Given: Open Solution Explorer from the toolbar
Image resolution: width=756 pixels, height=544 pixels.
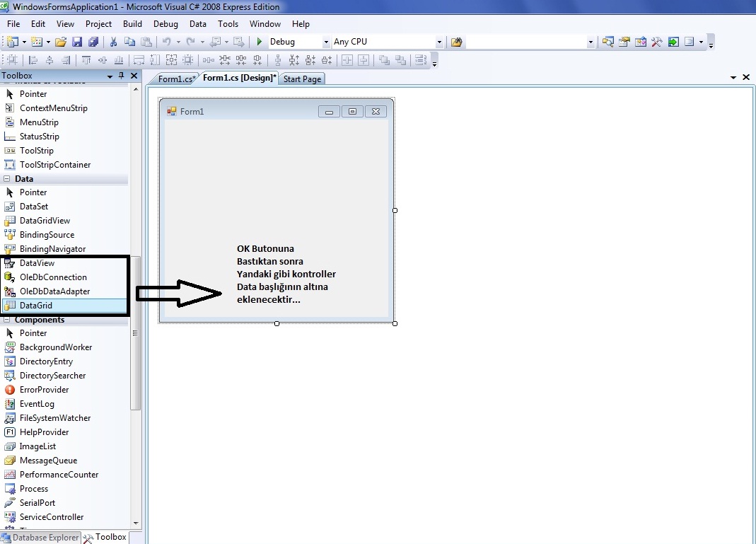Looking at the screenshot, I should coord(607,42).
